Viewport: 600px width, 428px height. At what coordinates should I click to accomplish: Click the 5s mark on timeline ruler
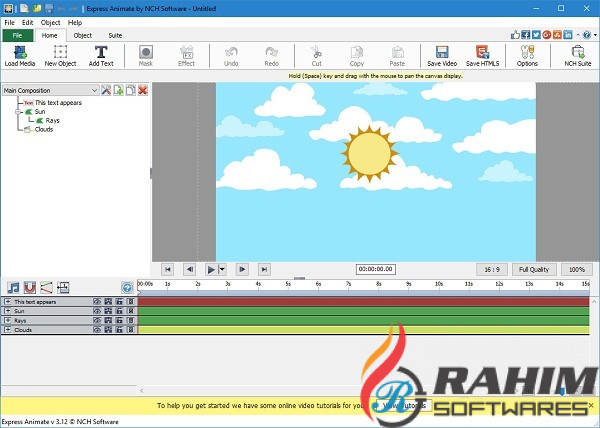288,285
